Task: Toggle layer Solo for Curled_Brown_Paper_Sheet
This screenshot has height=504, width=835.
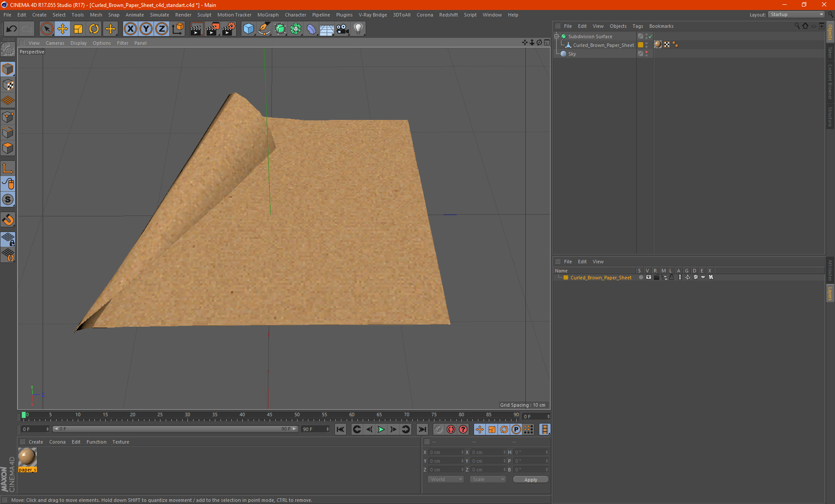Action: (x=641, y=277)
